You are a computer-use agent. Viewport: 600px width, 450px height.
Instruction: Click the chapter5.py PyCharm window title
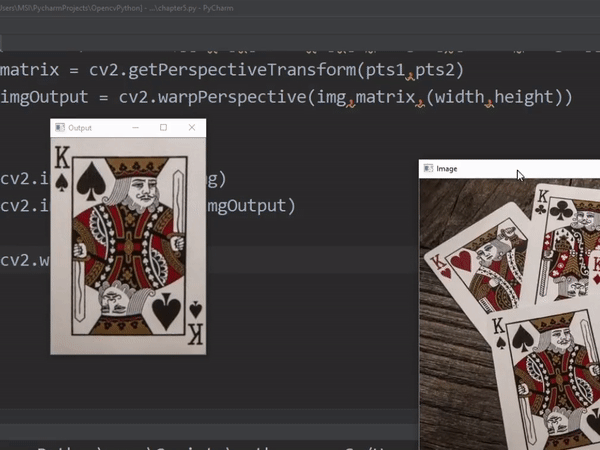tap(117, 8)
